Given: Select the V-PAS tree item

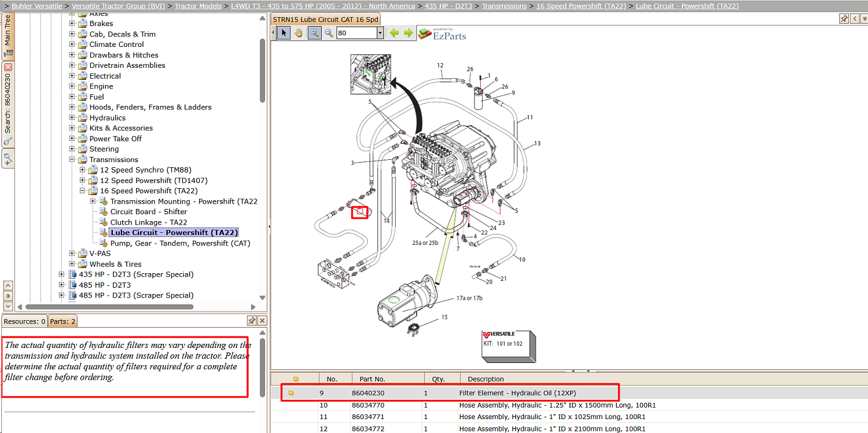Looking at the screenshot, I should tap(100, 254).
